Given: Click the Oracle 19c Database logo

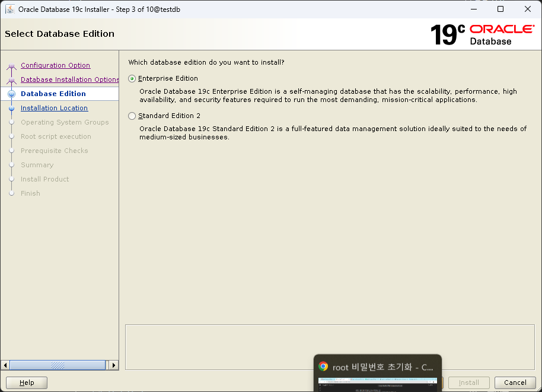Looking at the screenshot, I should click(482, 34).
